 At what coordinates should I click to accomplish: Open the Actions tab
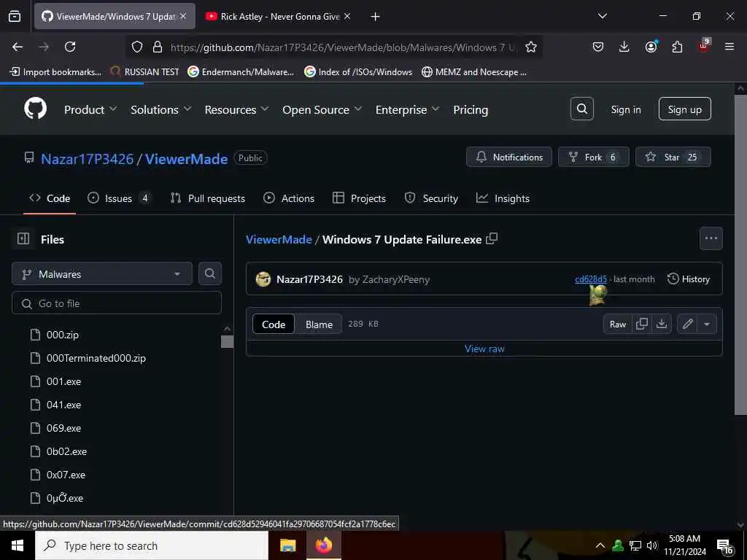click(289, 198)
